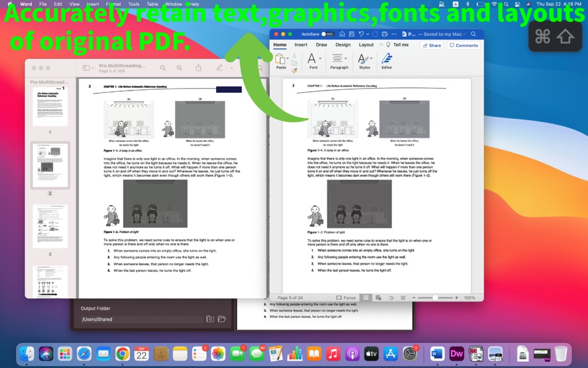
Task: Open App Store from the dock
Action: (391, 354)
